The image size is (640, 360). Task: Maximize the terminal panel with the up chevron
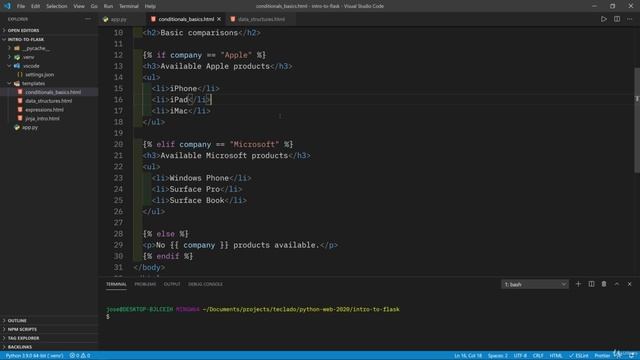coord(617,284)
